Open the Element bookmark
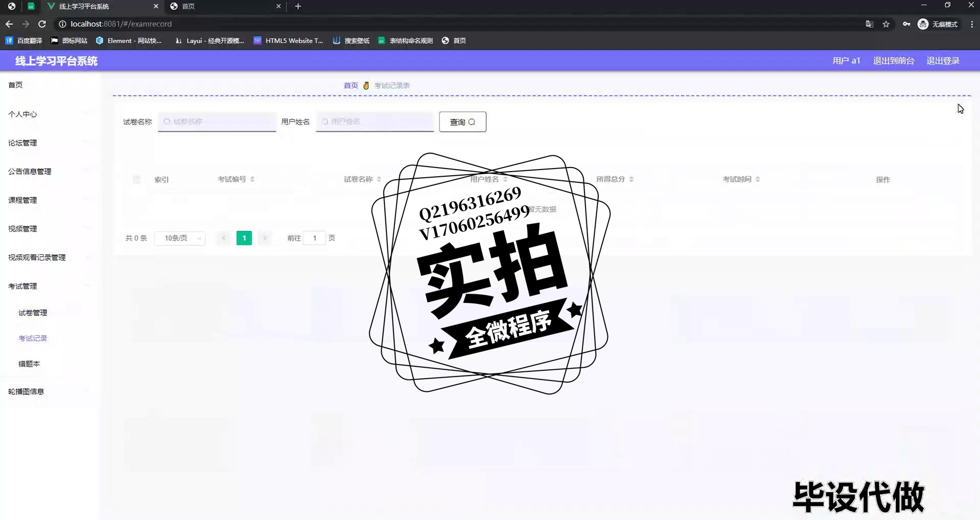The image size is (980, 520). [129, 40]
